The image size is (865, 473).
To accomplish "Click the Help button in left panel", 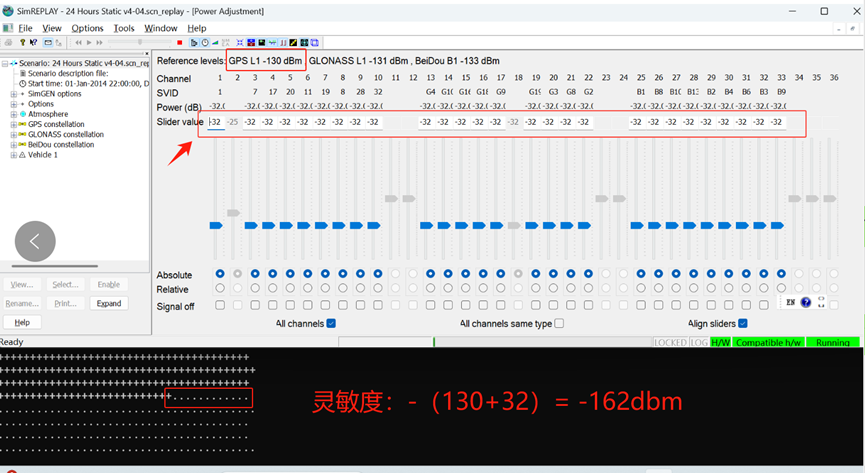I will (x=22, y=322).
